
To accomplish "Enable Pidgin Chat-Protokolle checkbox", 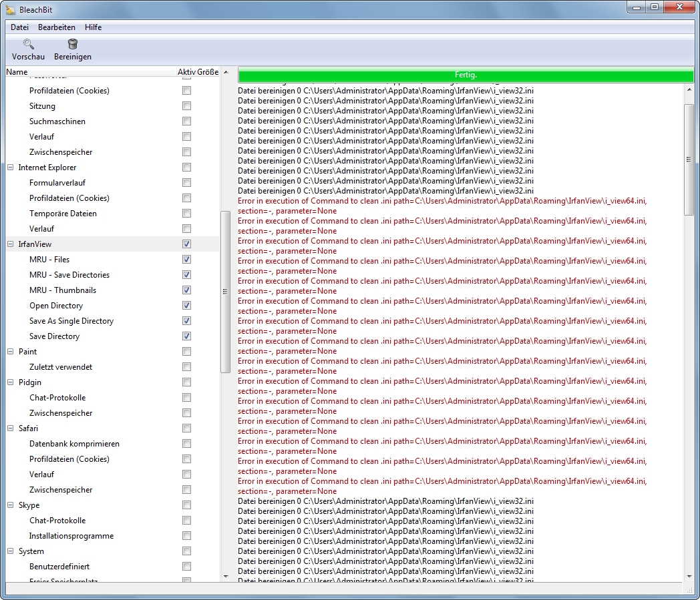I will click(x=186, y=398).
